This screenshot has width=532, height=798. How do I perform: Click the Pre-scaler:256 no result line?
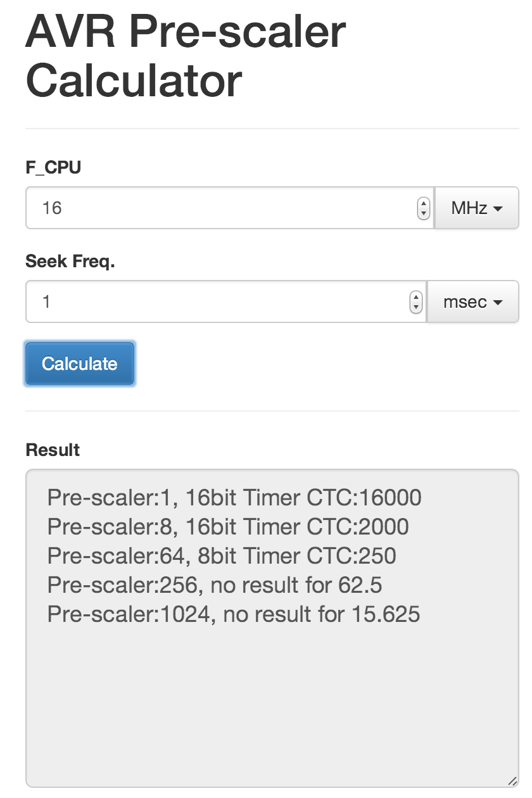[215, 585]
